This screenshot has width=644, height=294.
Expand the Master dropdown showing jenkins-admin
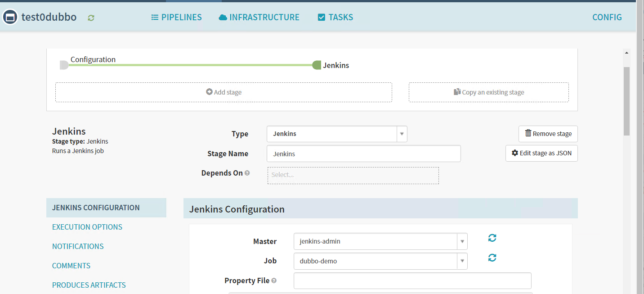click(x=380, y=241)
